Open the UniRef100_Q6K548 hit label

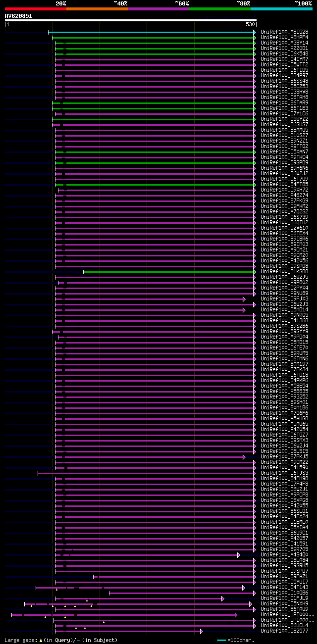tap(284, 53)
